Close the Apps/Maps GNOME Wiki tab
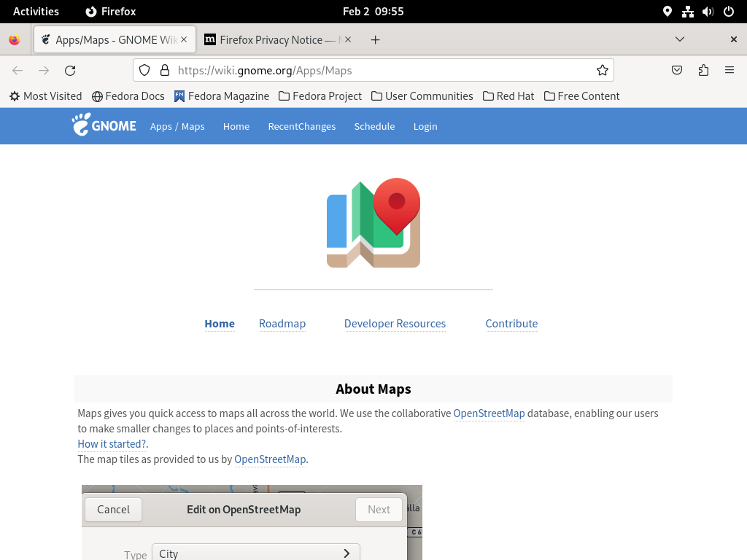The height and width of the screenshot is (560, 747). point(184,39)
